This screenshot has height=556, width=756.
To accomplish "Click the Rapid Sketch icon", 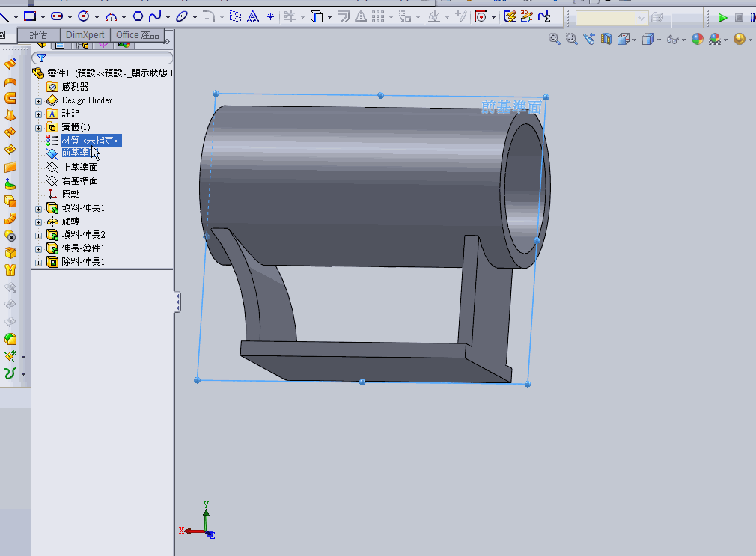I will point(510,17).
